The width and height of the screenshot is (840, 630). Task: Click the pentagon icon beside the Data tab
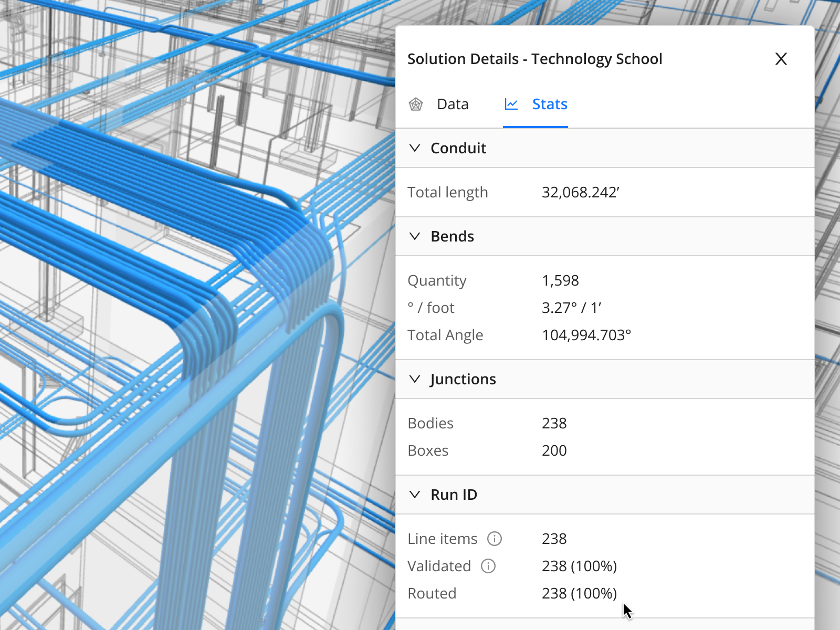tap(416, 104)
